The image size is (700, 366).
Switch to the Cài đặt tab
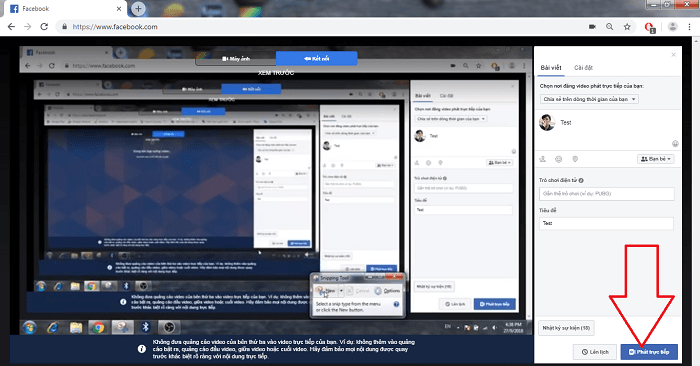(583, 68)
